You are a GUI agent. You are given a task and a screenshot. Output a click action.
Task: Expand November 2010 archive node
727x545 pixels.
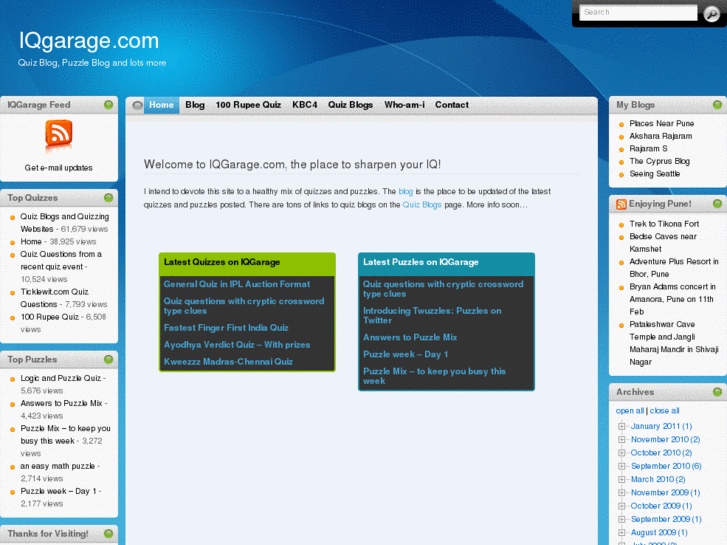[621, 439]
